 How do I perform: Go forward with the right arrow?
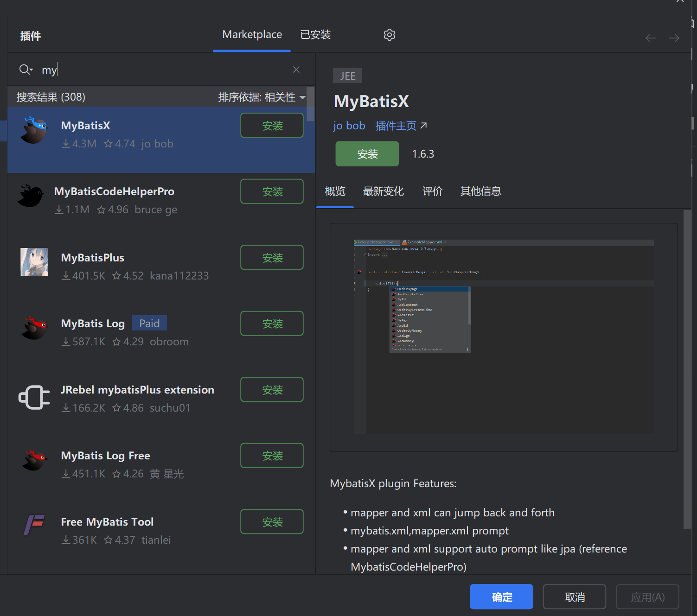pyautogui.click(x=674, y=38)
